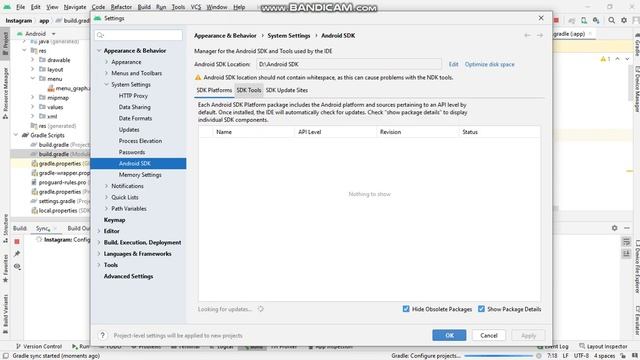Open the Resource Manager sidebar panel
Image resolution: width=640 pixels, height=360 pixels.
tap(5, 93)
